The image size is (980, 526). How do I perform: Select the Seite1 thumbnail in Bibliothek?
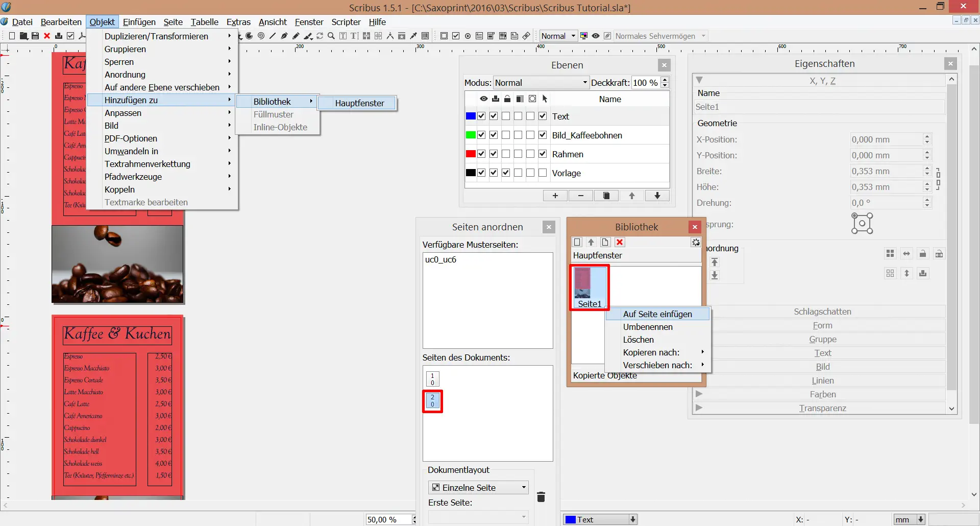(589, 286)
